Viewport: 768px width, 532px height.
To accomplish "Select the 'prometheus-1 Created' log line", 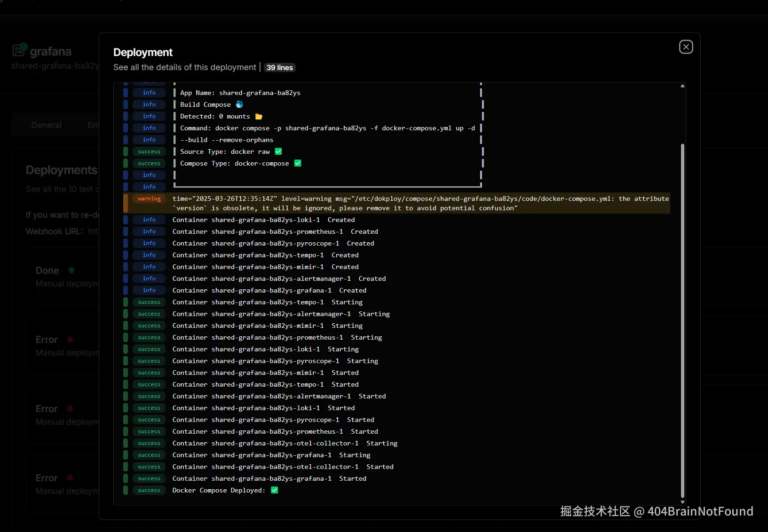I will click(275, 231).
